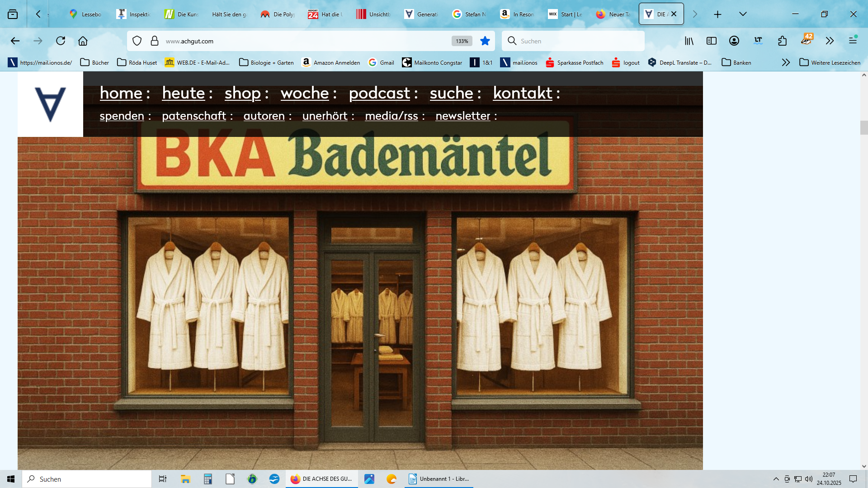Switch to the Stefan N Google tab

click(x=469, y=14)
